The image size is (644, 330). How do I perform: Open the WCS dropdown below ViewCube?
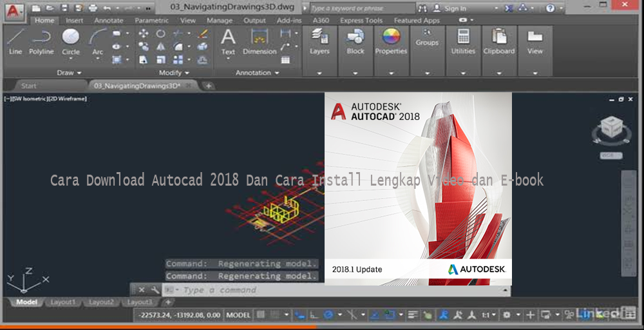click(611, 155)
